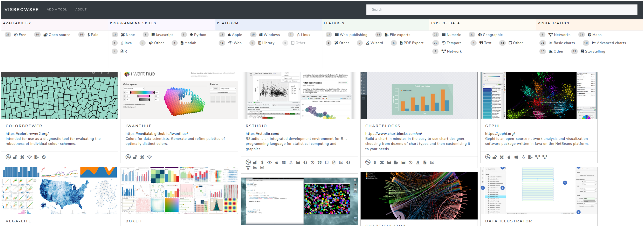Screen dimensions: 644x231
Task: Open the Data Illustrator thumbnail
Action: [539, 191]
